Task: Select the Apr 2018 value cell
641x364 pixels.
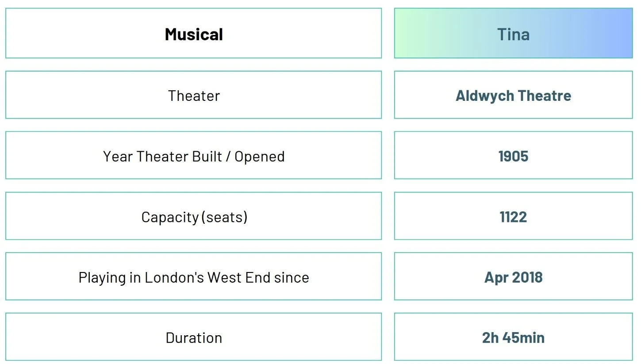Action: 513,277
